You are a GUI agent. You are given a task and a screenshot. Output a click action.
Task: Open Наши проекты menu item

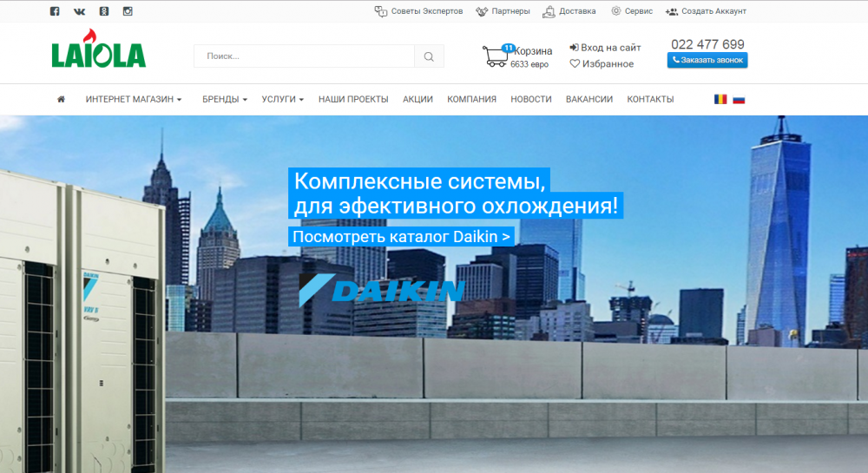point(353,99)
